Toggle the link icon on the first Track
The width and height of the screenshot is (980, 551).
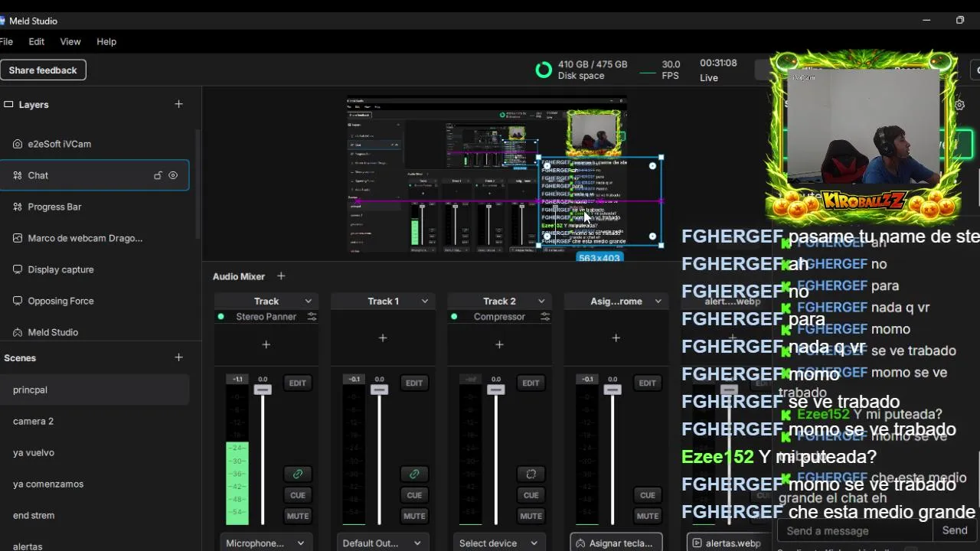[298, 474]
